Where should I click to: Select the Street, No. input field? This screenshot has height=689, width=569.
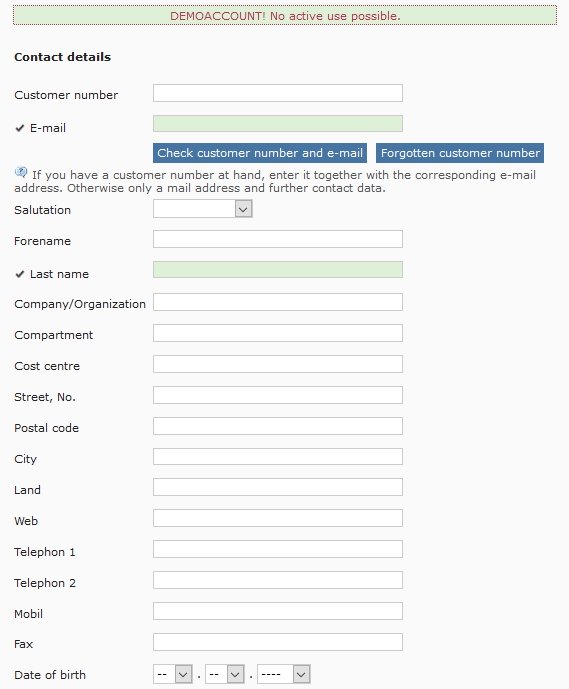click(278, 395)
